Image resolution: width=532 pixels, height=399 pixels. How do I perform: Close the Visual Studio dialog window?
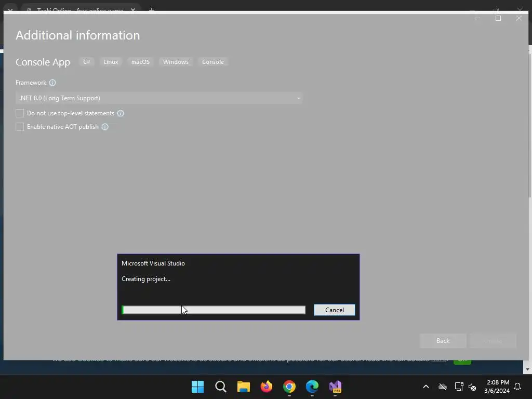[x=519, y=18]
